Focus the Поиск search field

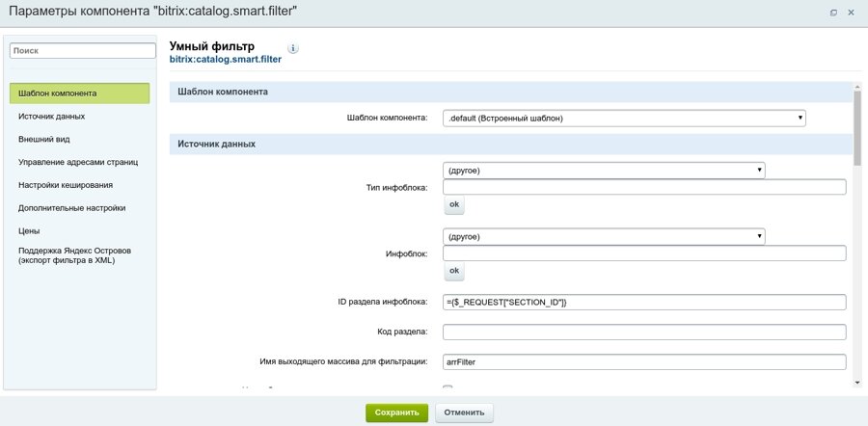tap(82, 50)
